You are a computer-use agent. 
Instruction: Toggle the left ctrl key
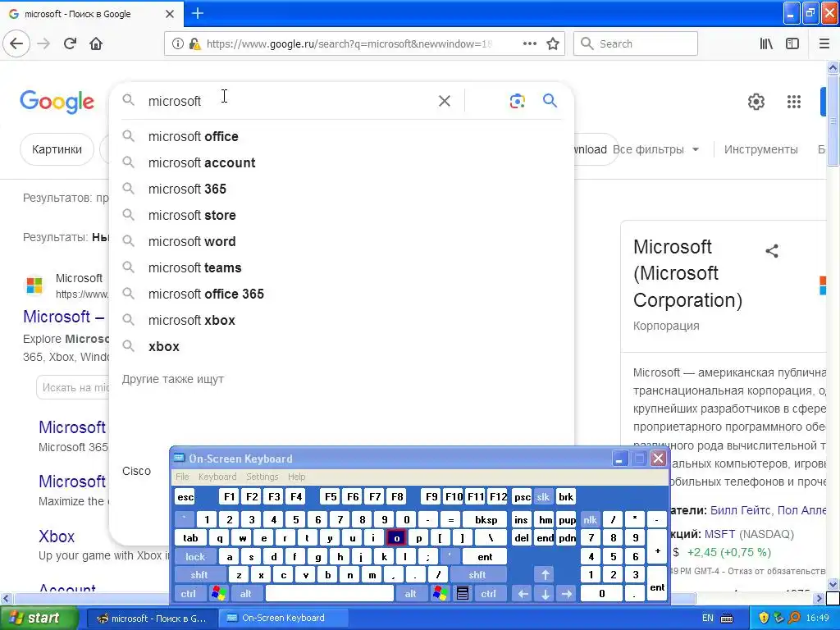pos(188,593)
